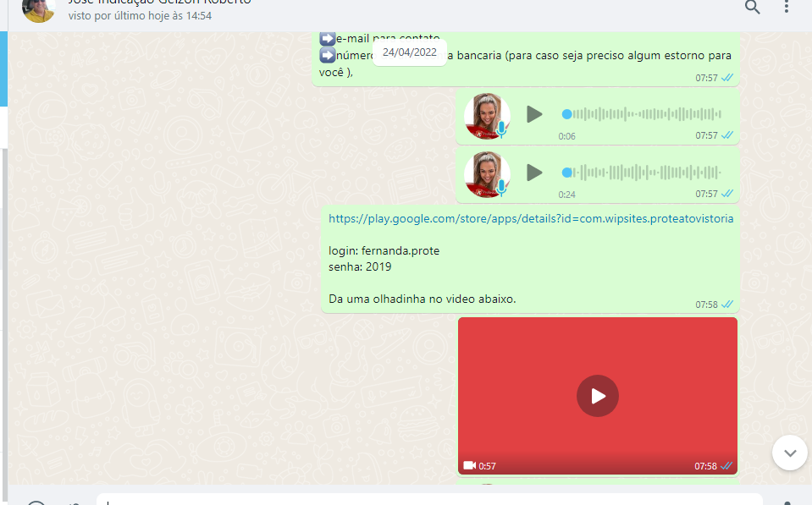This screenshot has width=812, height=505.
Task: Open the chat menu three-dots icon
Action: (x=787, y=8)
